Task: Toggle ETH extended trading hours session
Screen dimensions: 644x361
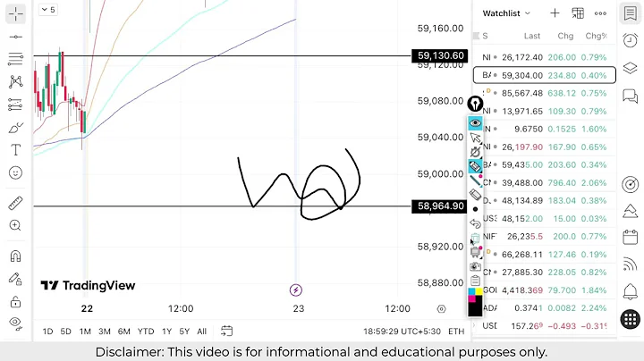Action: pos(456,332)
